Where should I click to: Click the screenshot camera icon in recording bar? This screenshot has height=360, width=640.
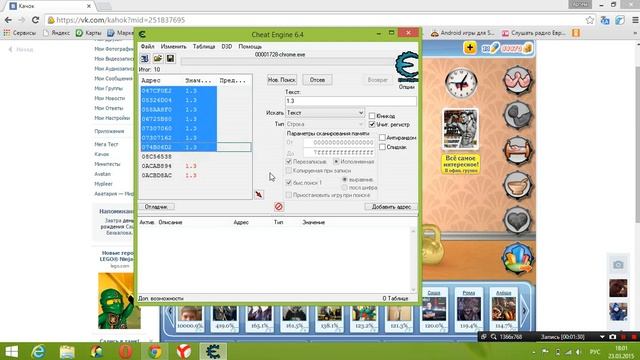pyautogui.click(x=613, y=337)
